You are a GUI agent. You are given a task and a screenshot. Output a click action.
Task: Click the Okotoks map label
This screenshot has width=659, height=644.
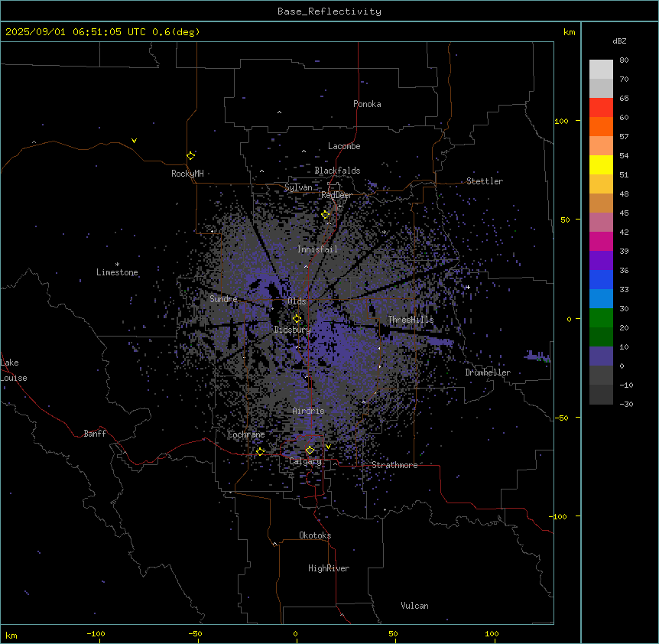click(315, 535)
